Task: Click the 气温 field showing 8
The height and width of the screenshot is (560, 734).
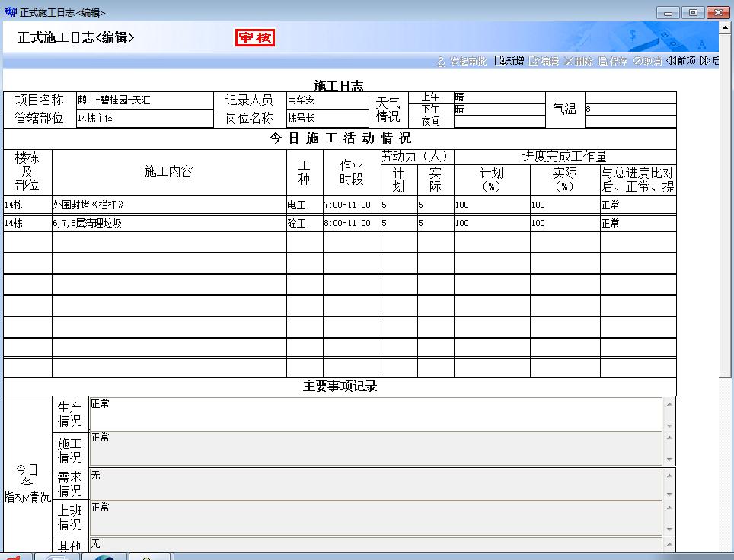Action: tap(630, 110)
